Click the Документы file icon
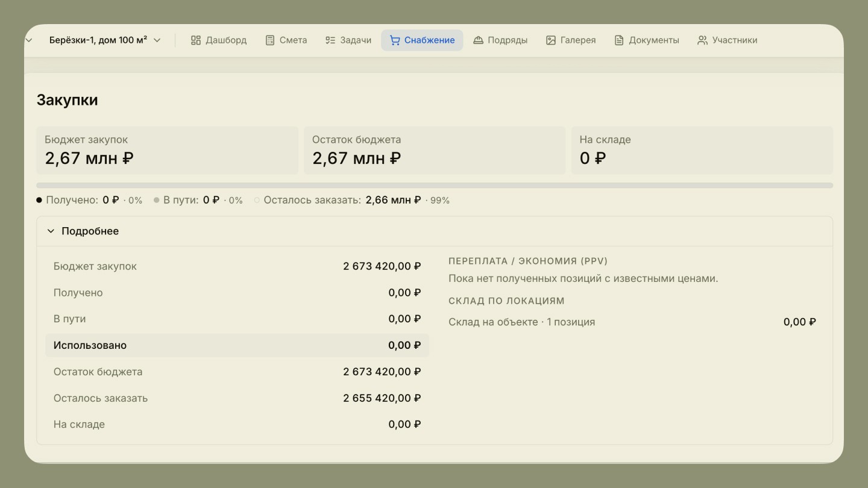 pyautogui.click(x=619, y=40)
